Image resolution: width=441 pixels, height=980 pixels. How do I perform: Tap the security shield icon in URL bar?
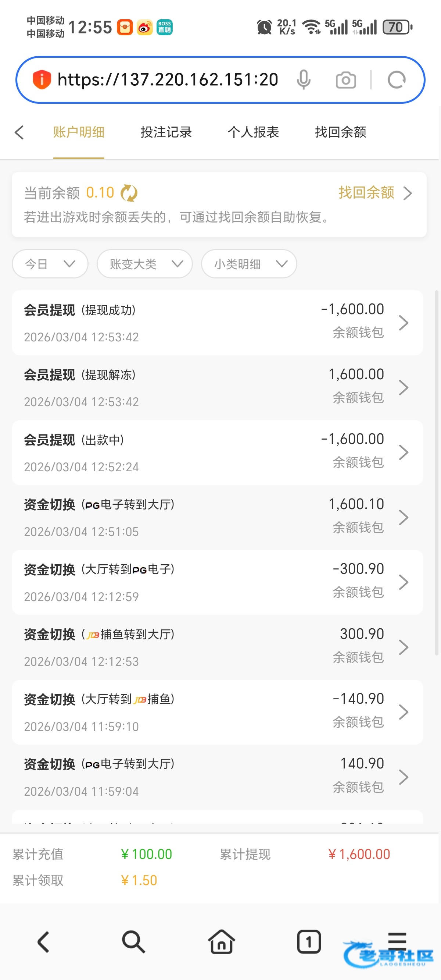pyautogui.click(x=42, y=80)
